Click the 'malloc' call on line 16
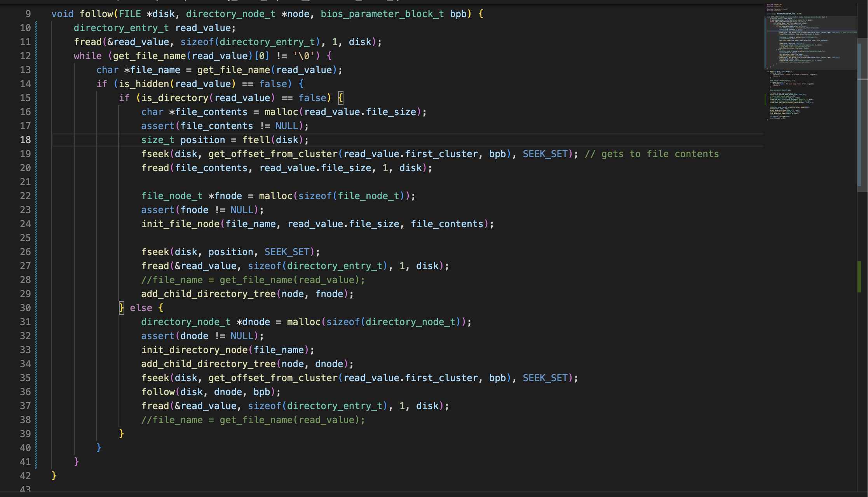This screenshot has width=868, height=497. click(281, 112)
